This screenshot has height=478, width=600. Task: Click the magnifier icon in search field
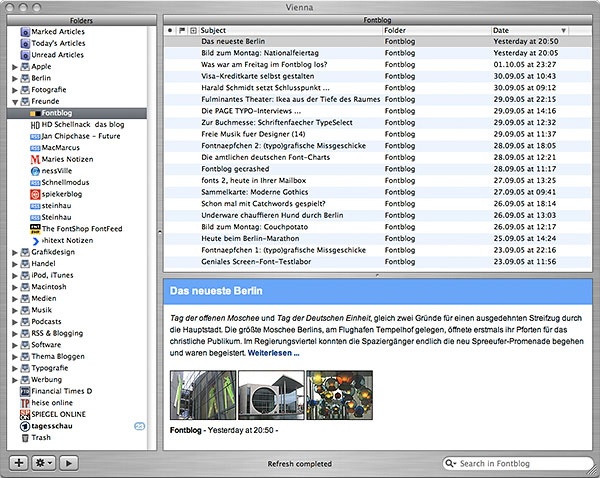point(450,463)
